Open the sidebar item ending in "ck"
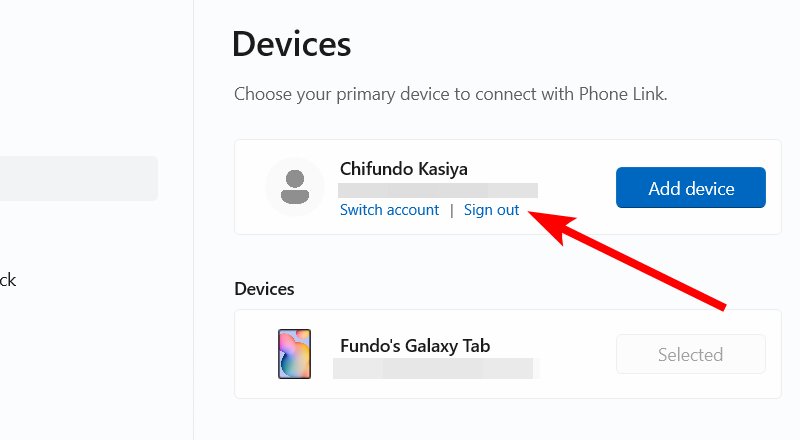Image resolution: width=800 pixels, height=440 pixels. pyautogui.click(x=8, y=280)
